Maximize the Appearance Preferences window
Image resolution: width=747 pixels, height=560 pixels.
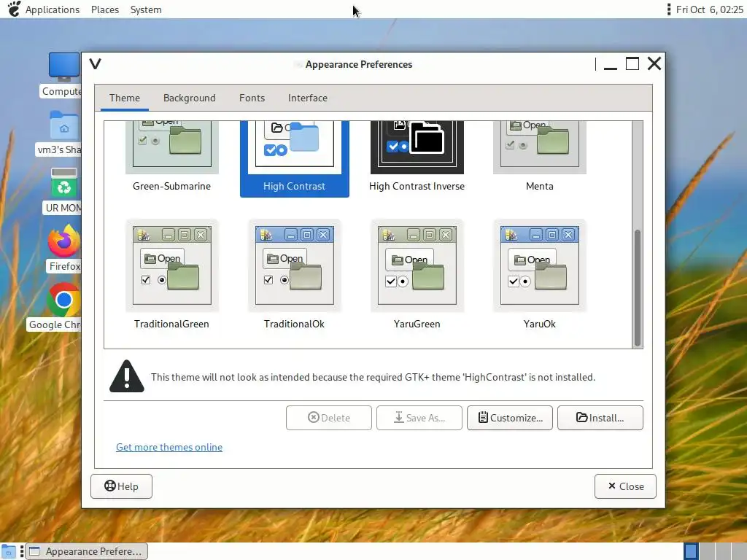[x=632, y=64]
